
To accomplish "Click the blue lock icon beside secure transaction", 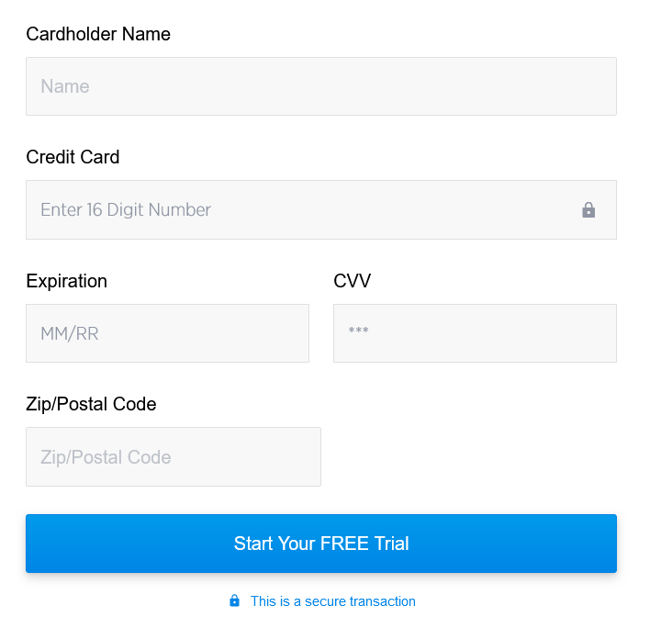I will (x=234, y=601).
